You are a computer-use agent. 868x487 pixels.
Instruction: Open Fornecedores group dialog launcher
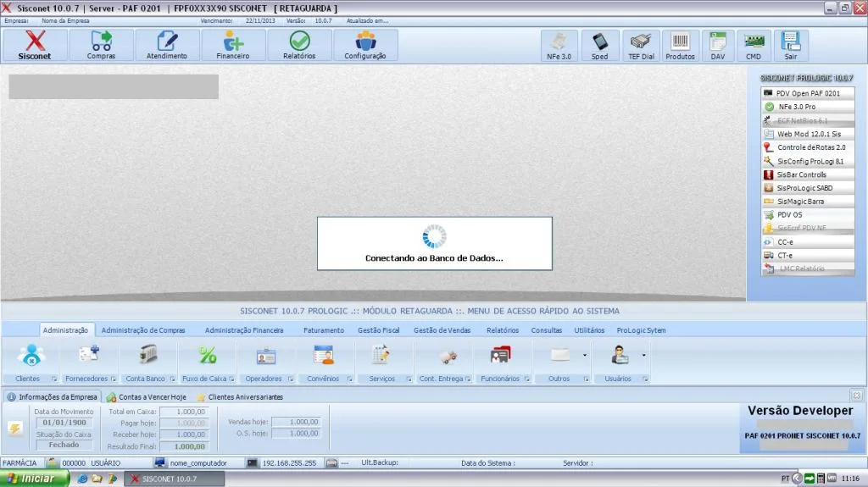pyautogui.click(x=114, y=379)
